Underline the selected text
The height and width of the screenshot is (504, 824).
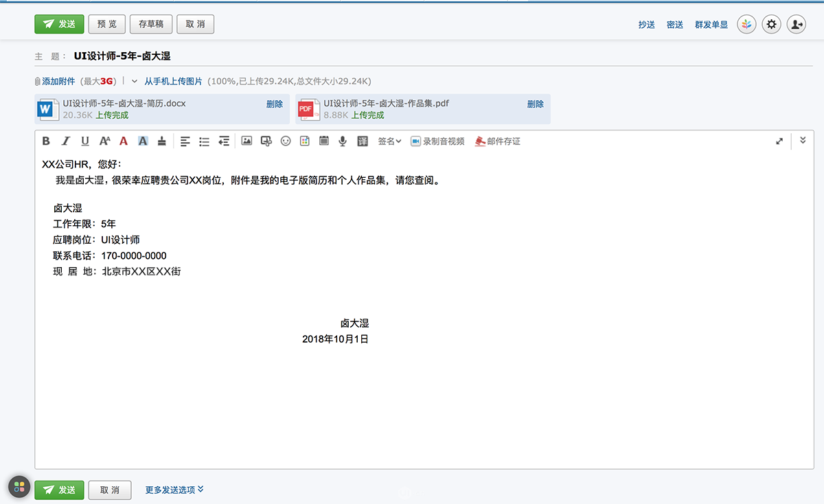[84, 141]
